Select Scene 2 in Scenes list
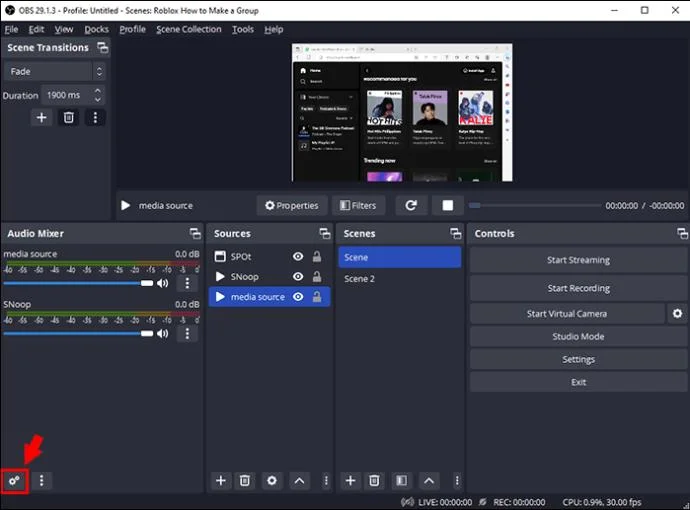This screenshot has height=510, width=690. pyautogui.click(x=400, y=279)
